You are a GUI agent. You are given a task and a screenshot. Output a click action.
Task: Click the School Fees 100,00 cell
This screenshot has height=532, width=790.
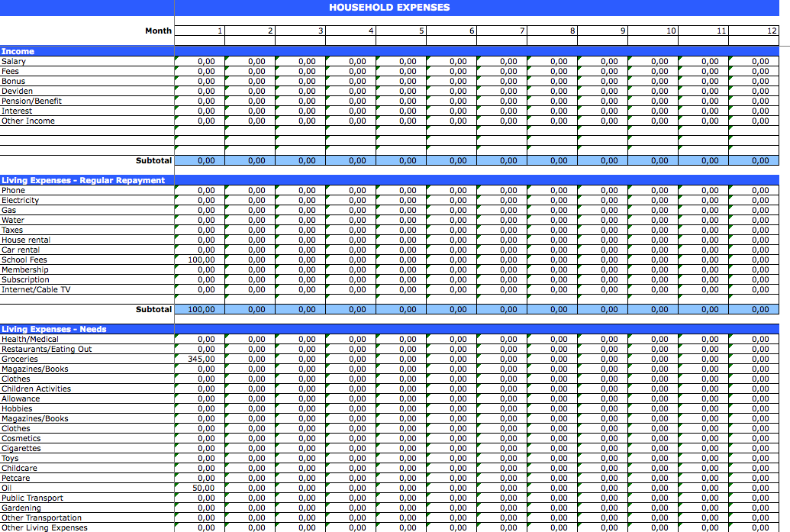(x=201, y=260)
